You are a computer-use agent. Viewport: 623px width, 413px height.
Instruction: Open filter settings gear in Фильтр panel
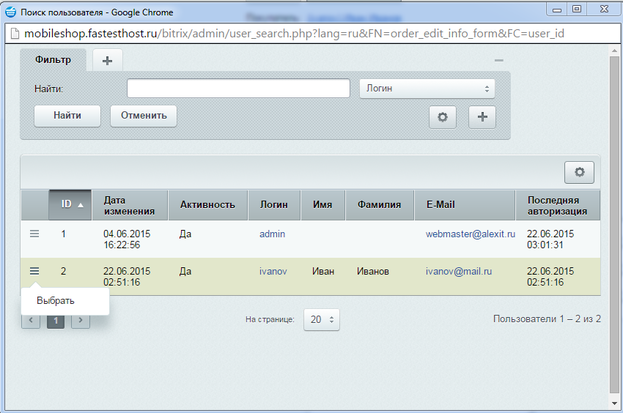coord(443,117)
